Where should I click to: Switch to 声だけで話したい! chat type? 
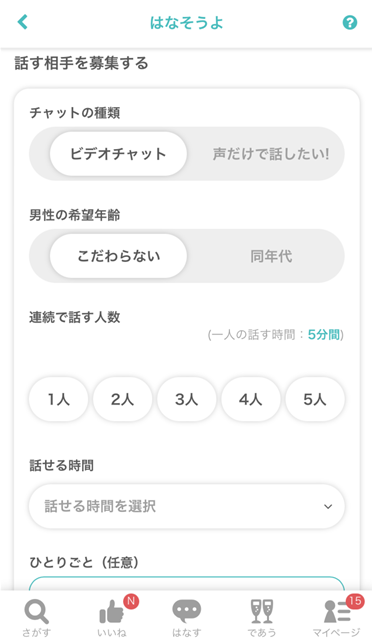coord(271,154)
